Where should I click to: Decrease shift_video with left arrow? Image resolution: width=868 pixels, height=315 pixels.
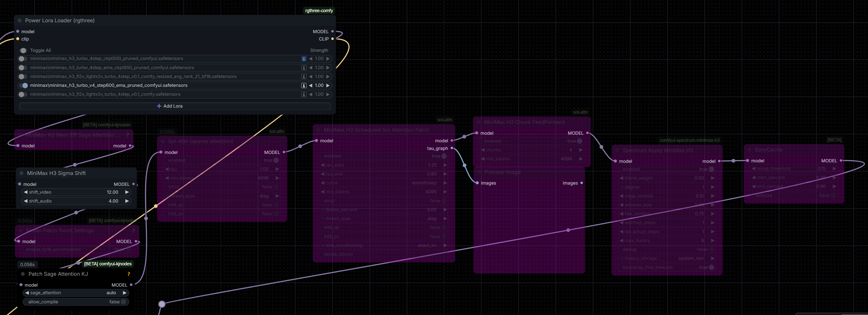click(26, 192)
